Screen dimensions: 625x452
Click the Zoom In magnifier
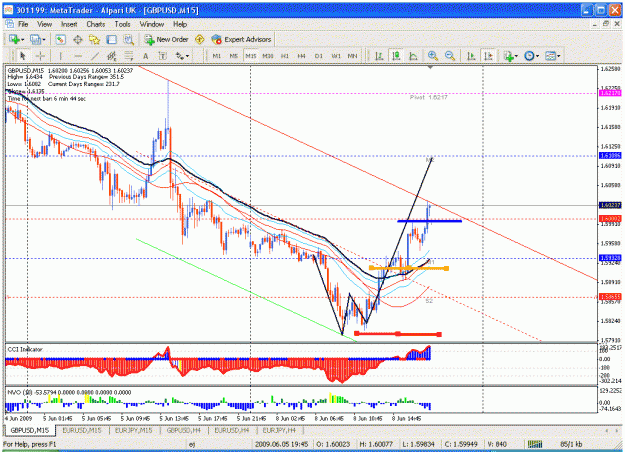click(x=433, y=56)
